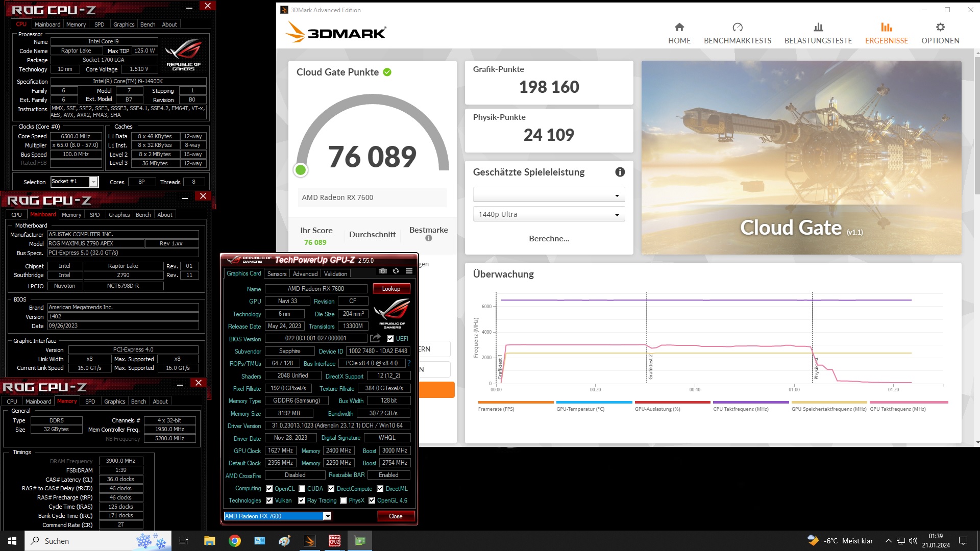
Task: Click the Physik-Punkte score 24 109
Action: coord(549,135)
